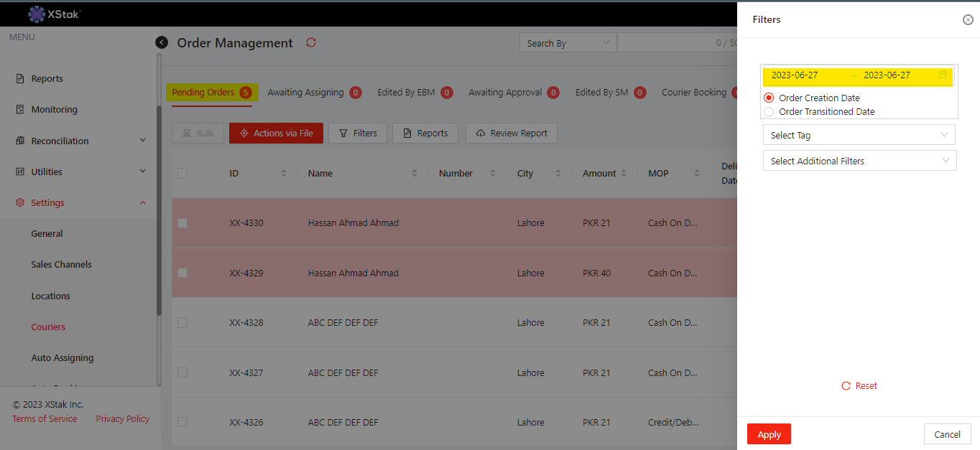The width and height of the screenshot is (980, 450).
Task: Click the red Apply button
Action: click(769, 434)
